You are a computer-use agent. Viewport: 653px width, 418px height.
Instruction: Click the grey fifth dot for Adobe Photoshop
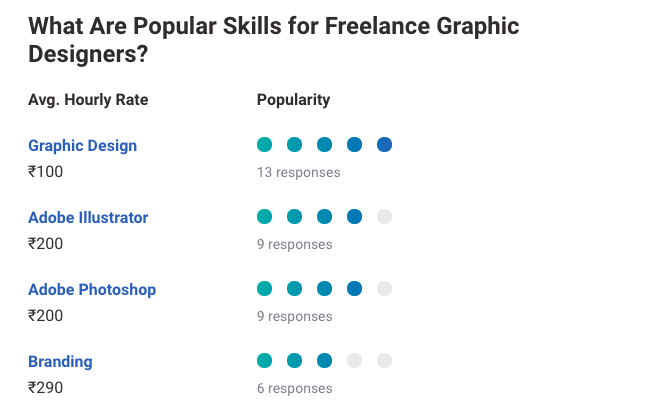coord(384,289)
